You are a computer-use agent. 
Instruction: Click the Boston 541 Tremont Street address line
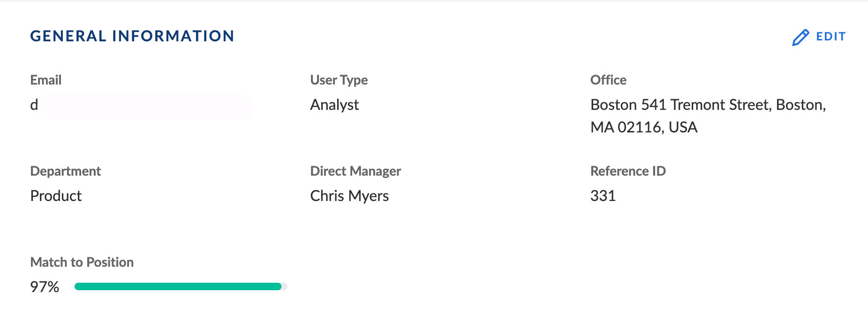pyautogui.click(x=708, y=105)
